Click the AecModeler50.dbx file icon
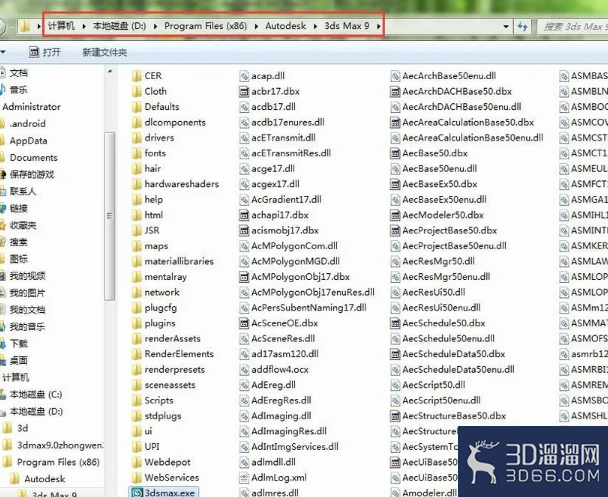Viewport: 608px width, 497px height. pos(395,215)
